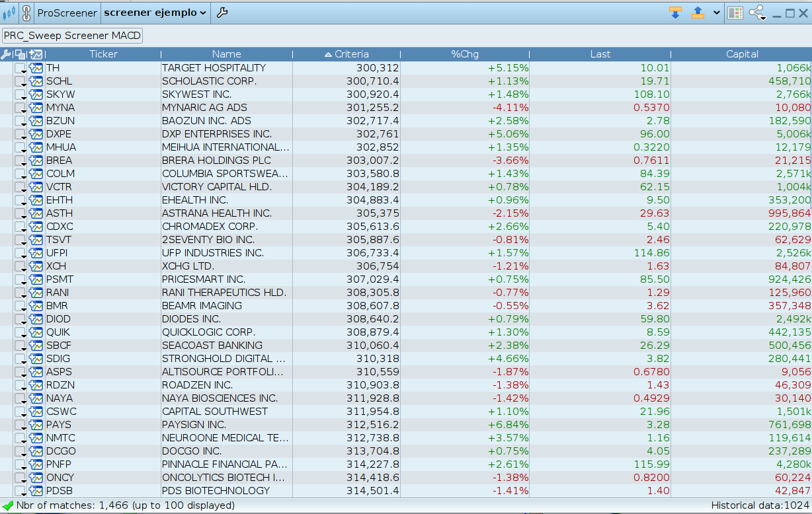
Task: Open chart icon for DIOD row
Action: [x=36, y=319]
